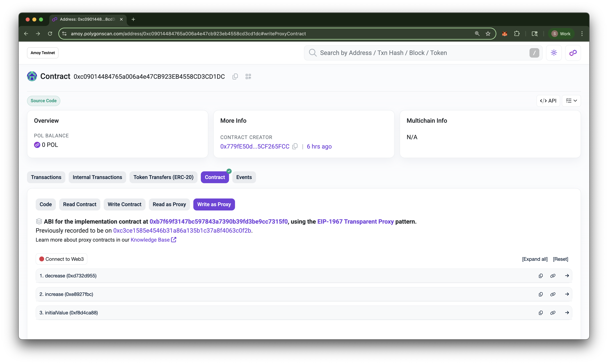608x364 pixels.
Task: Show QR code for contract address
Action: [x=248, y=77]
